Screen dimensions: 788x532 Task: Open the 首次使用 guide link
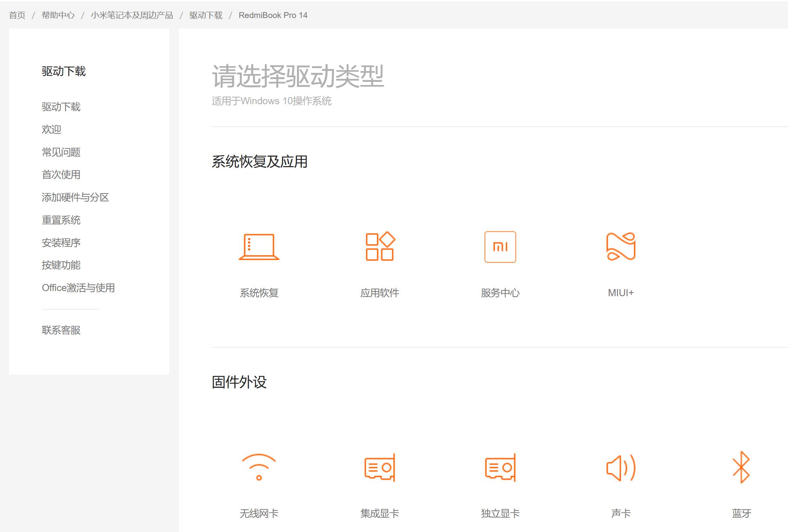tap(61, 175)
